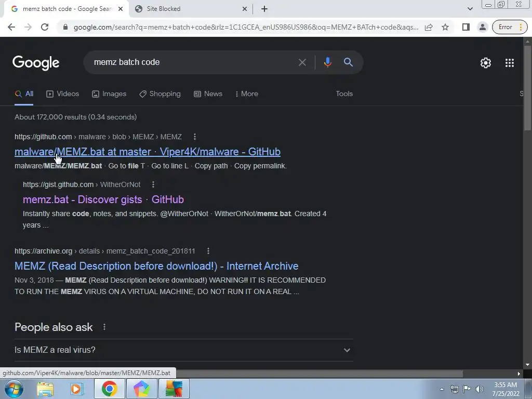Viewport: 532px width, 399px height.
Task: Select the All results tab
Action: tap(24, 94)
